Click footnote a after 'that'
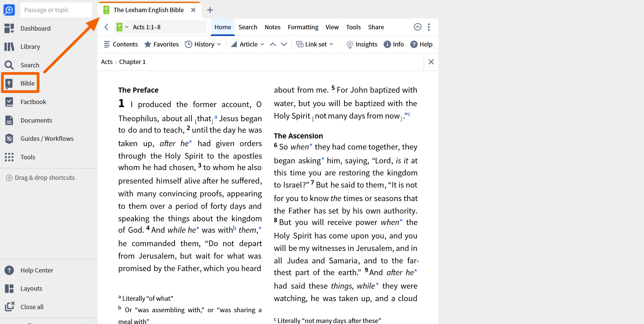Viewport: 644px width, 324px height. [x=216, y=117]
